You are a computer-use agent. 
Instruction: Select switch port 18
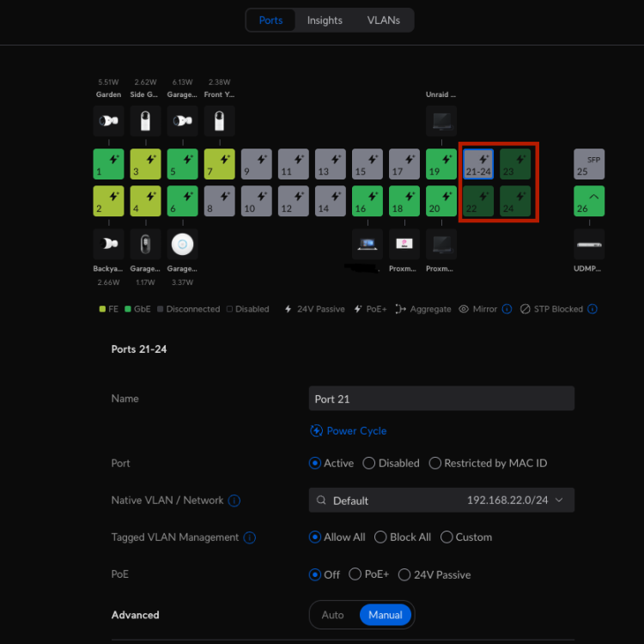pyautogui.click(x=404, y=201)
